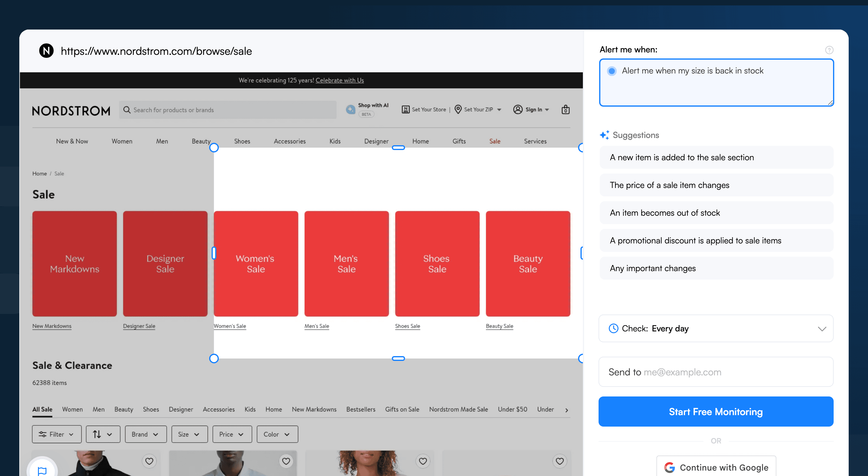Image resolution: width=868 pixels, height=476 pixels.
Task: Click the bottom-edge selection handle under the tiles
Action: 398,359
